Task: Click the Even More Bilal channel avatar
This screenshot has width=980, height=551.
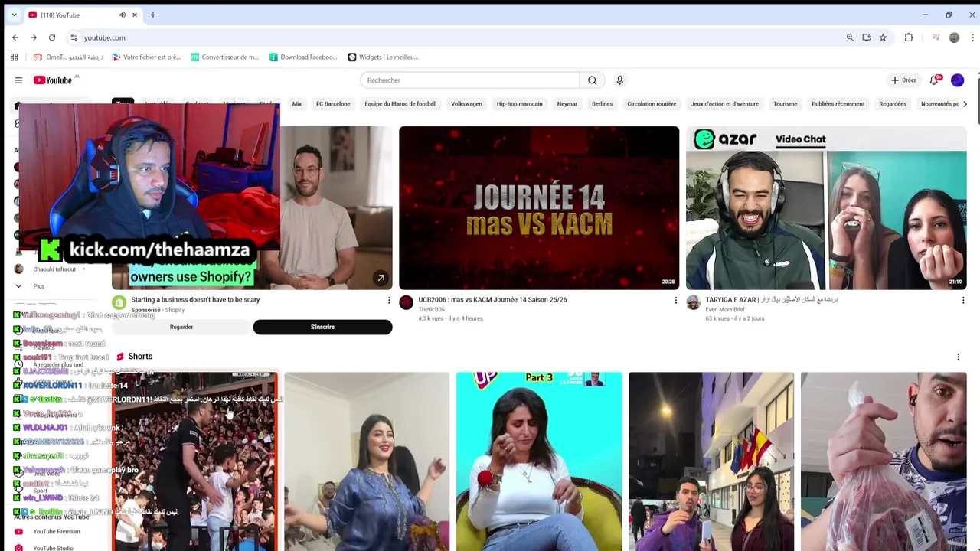Action: [x=693, y=303]
